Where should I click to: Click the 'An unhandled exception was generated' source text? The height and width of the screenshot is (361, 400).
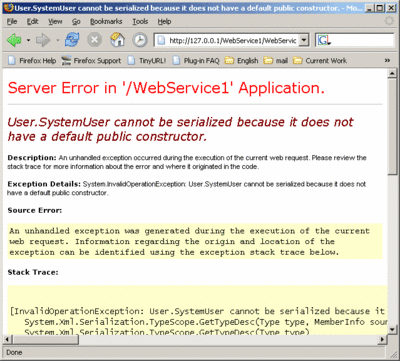tap(189, 241)
